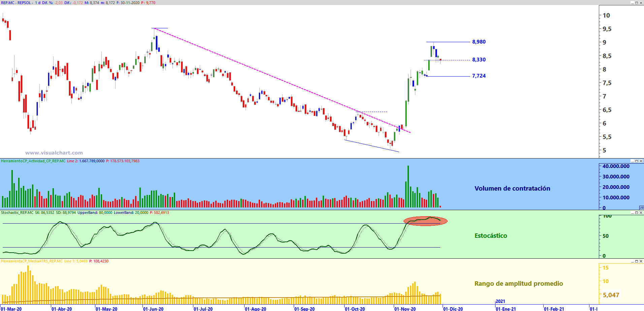Click the 'P: 582,6913' stochastic reading
The width and height of the screenshot is (644, 311).
coord(159,213)
